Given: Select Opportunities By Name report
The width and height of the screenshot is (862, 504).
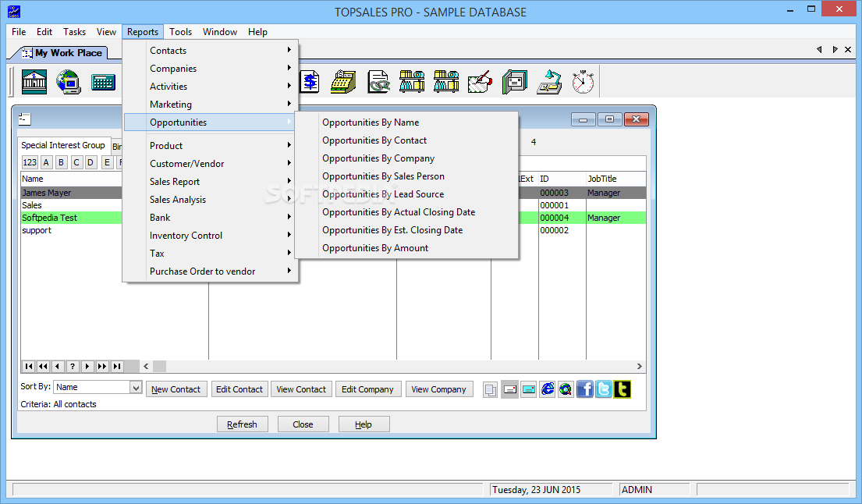Looking at the screenshot, I should [406, 122].
